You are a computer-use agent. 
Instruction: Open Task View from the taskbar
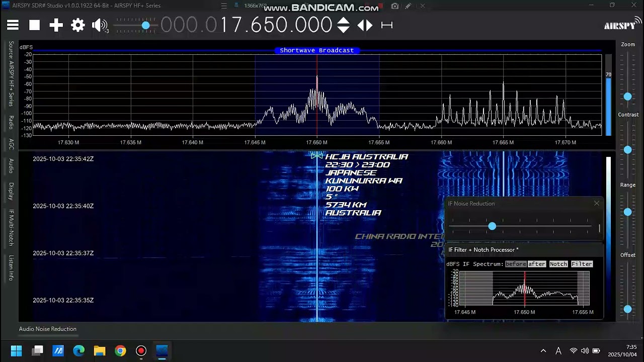[38, 350]
